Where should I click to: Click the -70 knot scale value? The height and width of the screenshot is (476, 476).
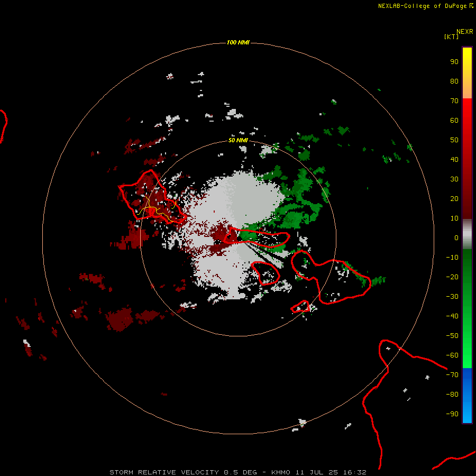(452, 375)
